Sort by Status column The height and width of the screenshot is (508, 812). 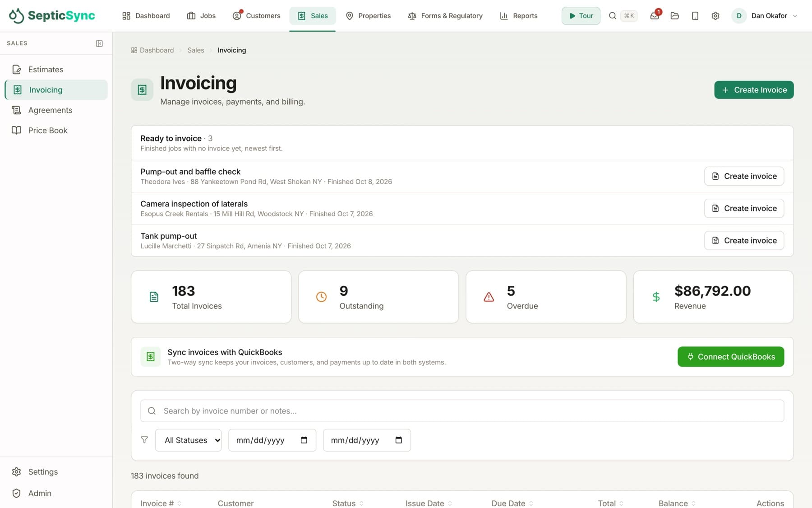click(x=348, y=503)
